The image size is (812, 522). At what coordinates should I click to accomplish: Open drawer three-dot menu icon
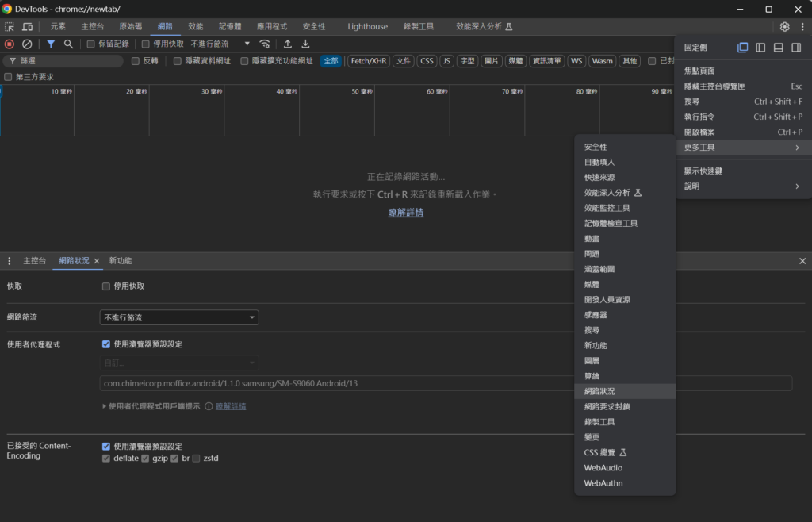coord(9,261)
